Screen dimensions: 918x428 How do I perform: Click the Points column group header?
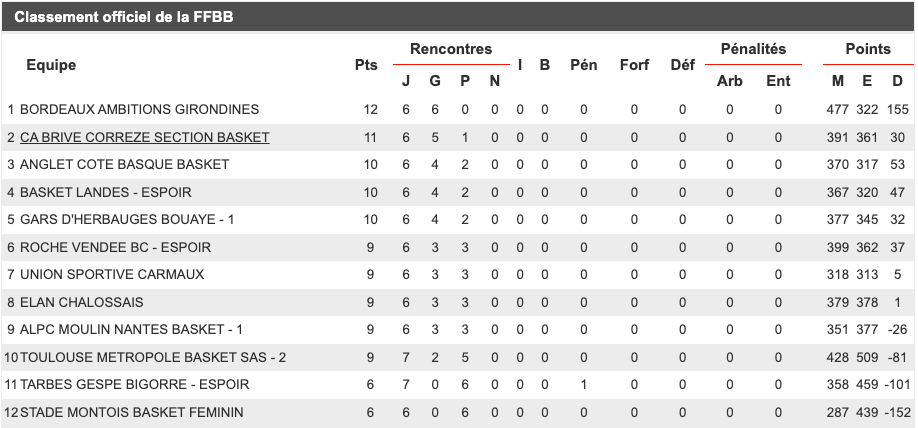867,49
